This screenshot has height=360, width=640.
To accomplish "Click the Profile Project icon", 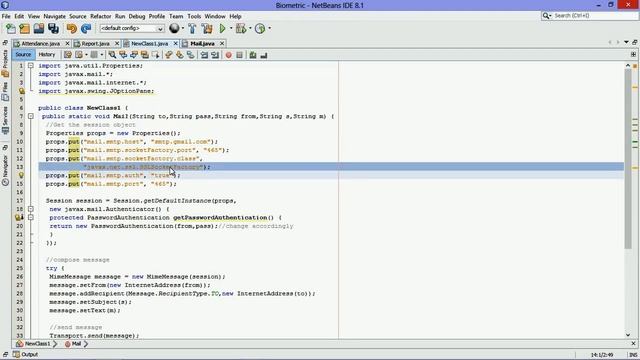I will [x=260, y=29].
